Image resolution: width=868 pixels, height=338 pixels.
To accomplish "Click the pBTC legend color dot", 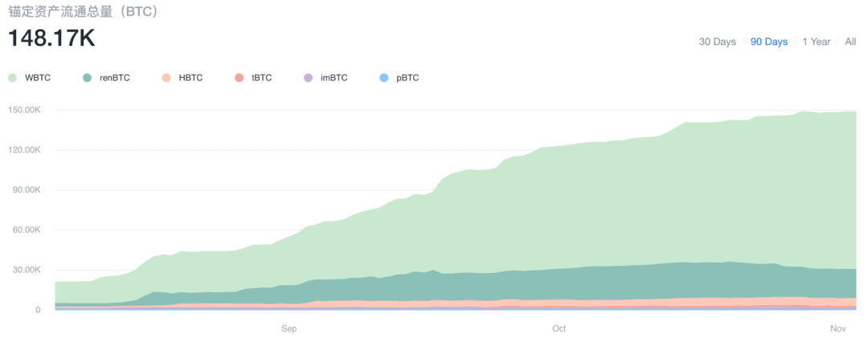I will click(x=385, y=78).
